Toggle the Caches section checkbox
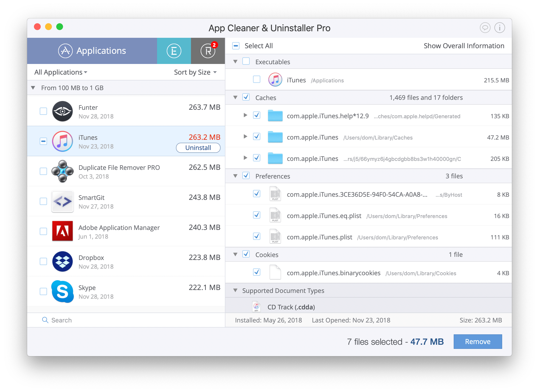Screen dimensions: 539x392 click(246, 98)
